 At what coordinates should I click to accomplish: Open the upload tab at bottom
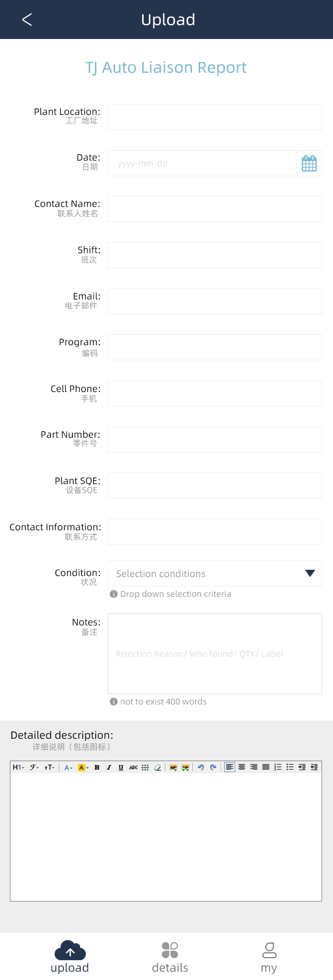pyautogui.click(x=70, y=958)
